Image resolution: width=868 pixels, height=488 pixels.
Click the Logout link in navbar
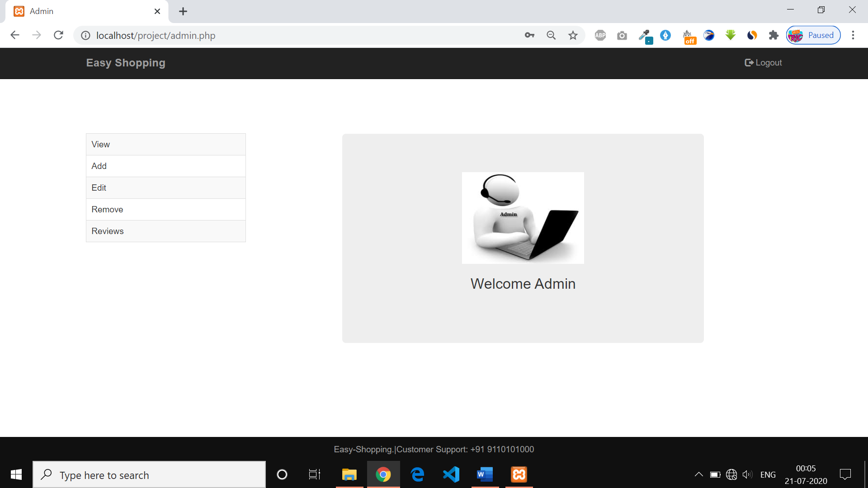(763, 63)
